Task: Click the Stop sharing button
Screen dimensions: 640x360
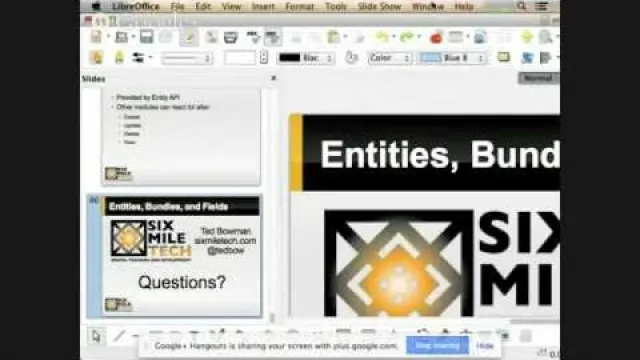Action: 437,346
